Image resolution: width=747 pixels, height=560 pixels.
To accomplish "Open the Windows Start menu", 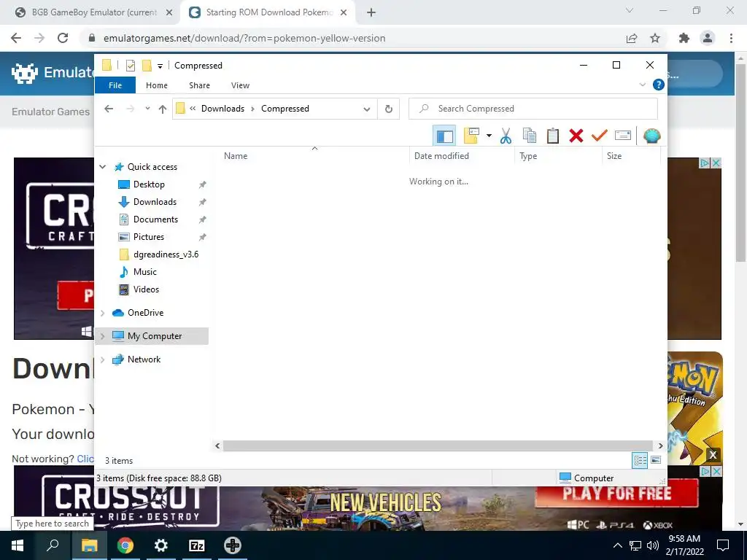I will [18, 545].
